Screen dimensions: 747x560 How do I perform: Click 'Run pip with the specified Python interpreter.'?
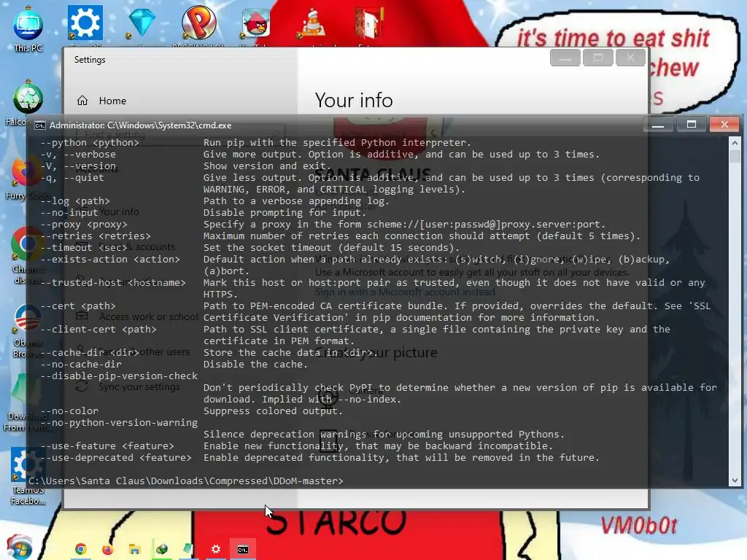pyautogui.click(x=337, y=142)
